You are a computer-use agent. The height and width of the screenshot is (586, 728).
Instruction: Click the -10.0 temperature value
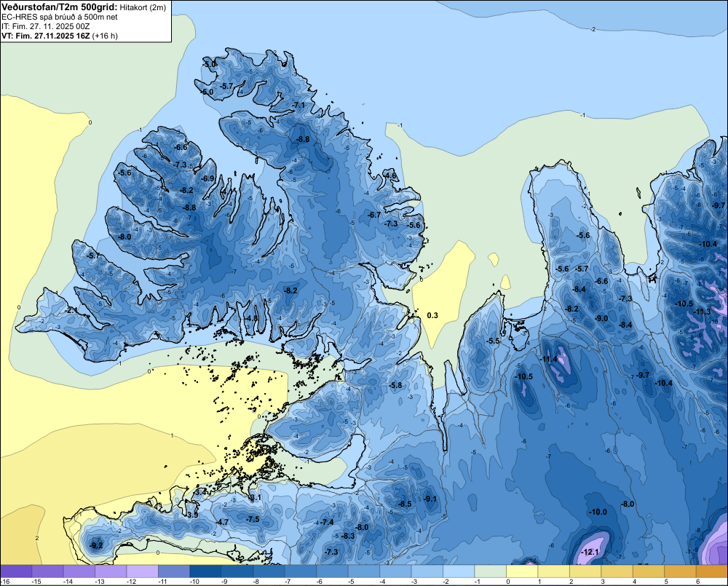click(x=598, y=512)
